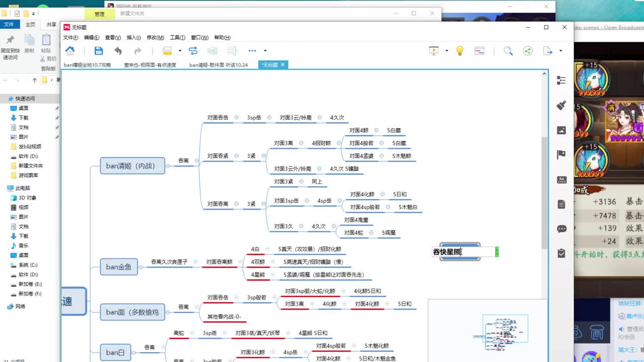This screenshot has width=644, height=362.
Task: Return home with the house icon
Action: pos(70,50)
